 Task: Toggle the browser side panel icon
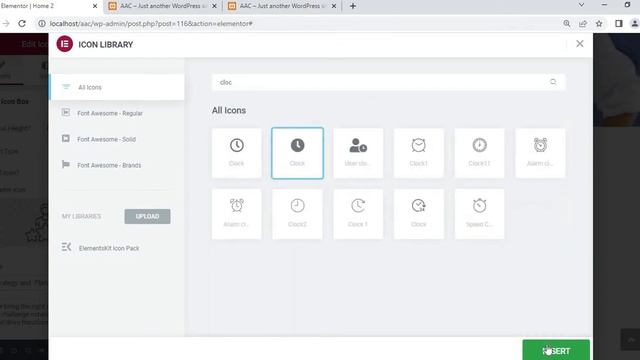point(619,24)
